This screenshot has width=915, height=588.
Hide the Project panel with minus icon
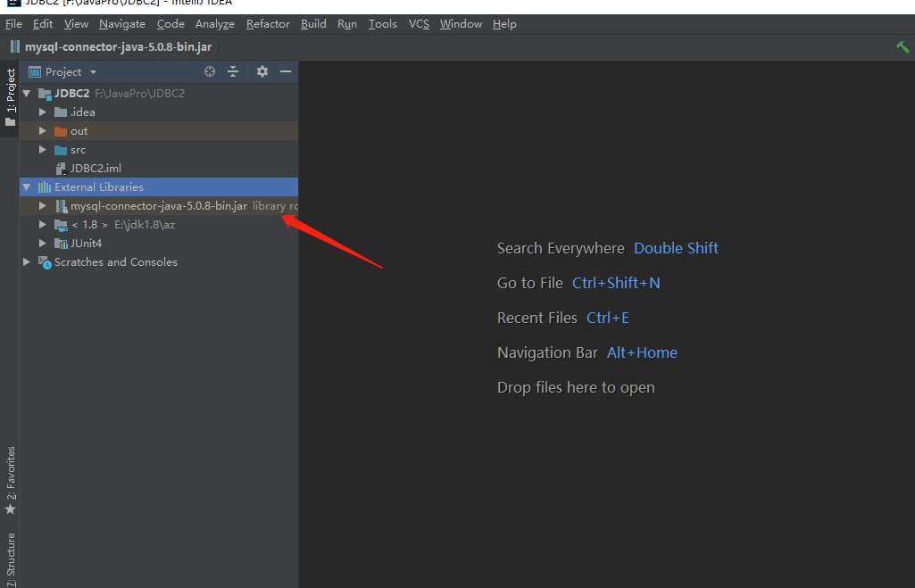(286, 71)
